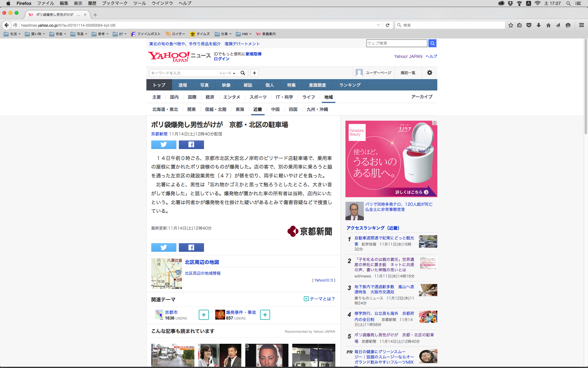Share article on Twitter top button

(164, 144)
